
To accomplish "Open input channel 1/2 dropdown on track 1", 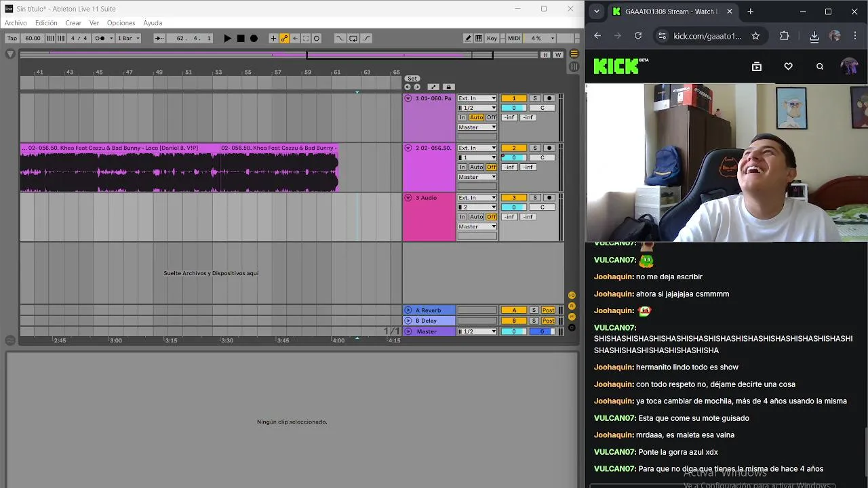I will (477, 108).
